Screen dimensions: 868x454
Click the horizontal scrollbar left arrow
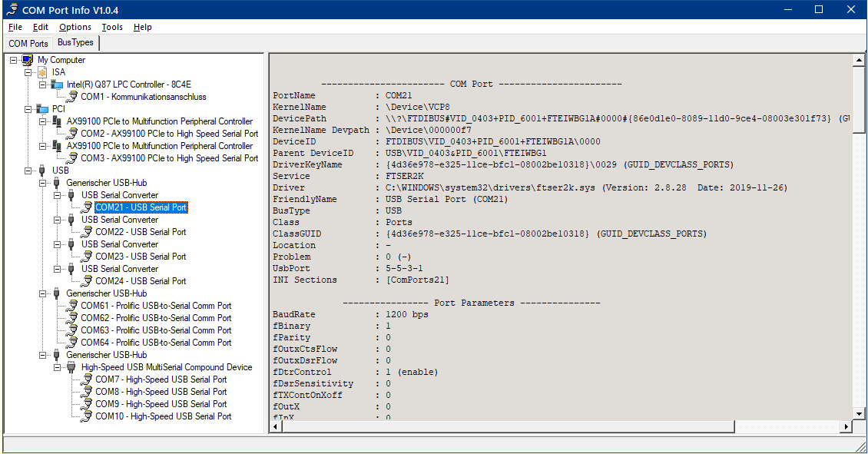coord(276,426)
